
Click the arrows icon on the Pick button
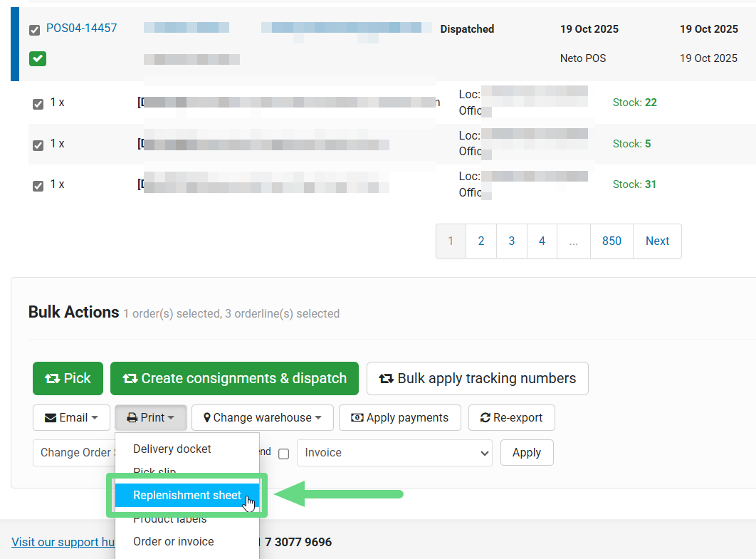point(53,379)
